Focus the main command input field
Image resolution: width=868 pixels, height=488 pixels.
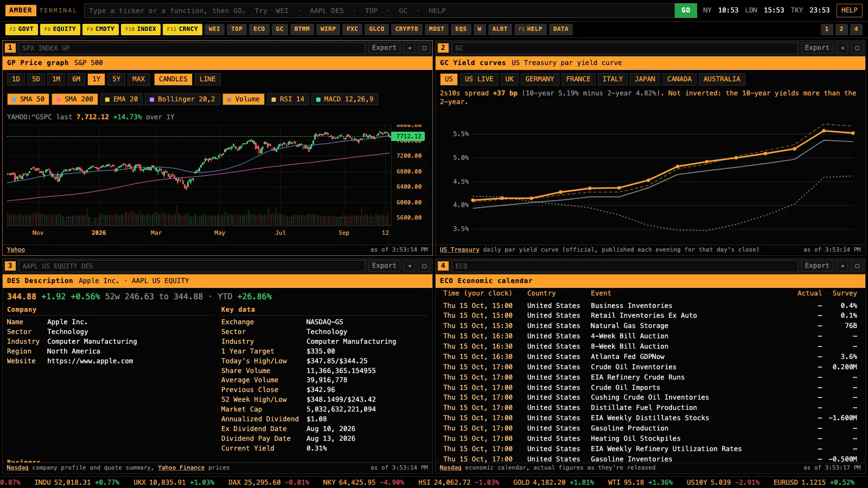[x=380, y=10]
